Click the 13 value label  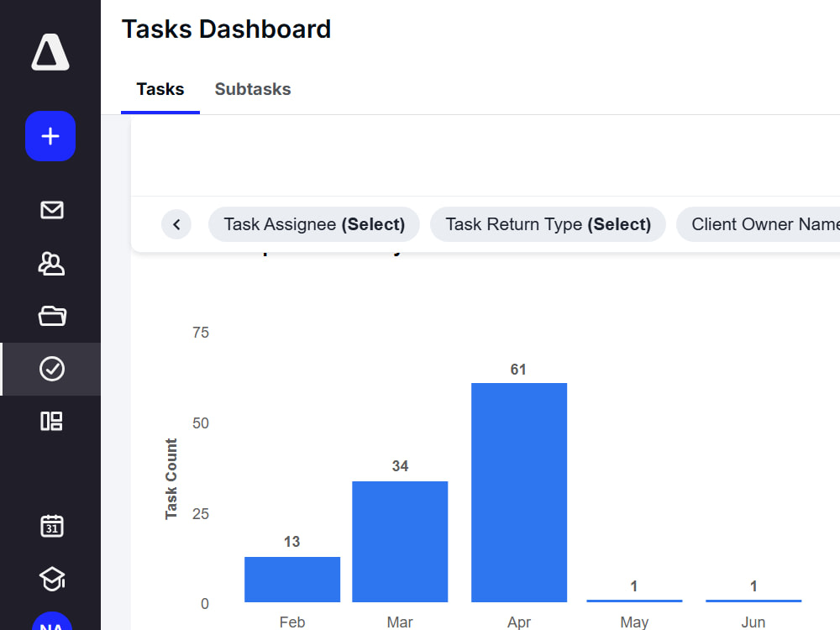292,542
